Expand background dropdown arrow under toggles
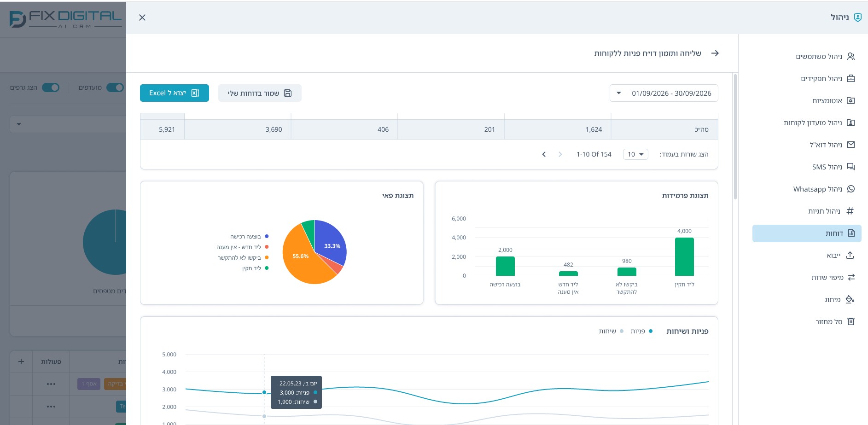 point(19,124)
